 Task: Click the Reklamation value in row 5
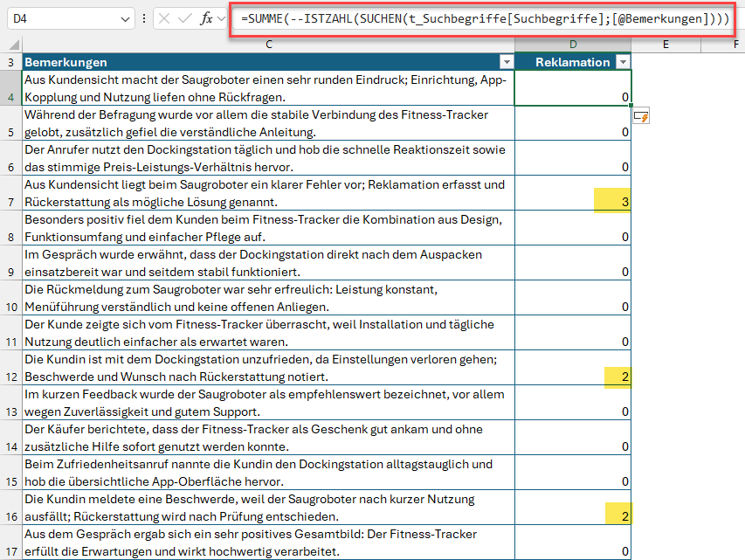coord(573,123)
